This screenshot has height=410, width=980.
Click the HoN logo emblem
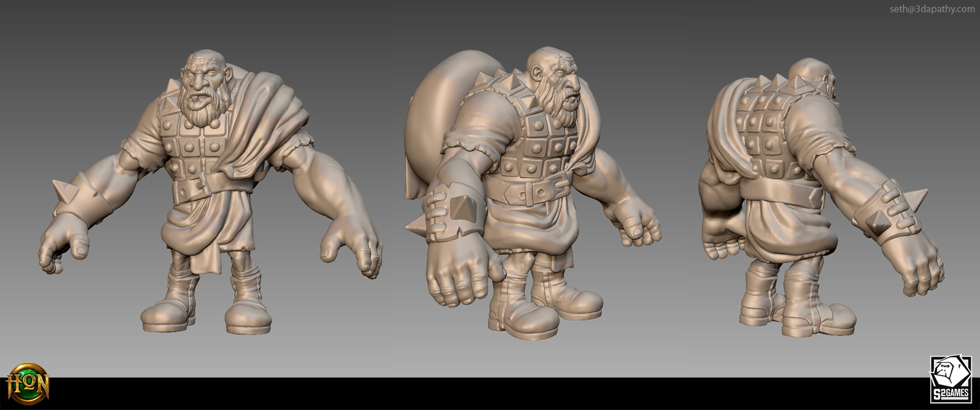(x=27, y=383)
